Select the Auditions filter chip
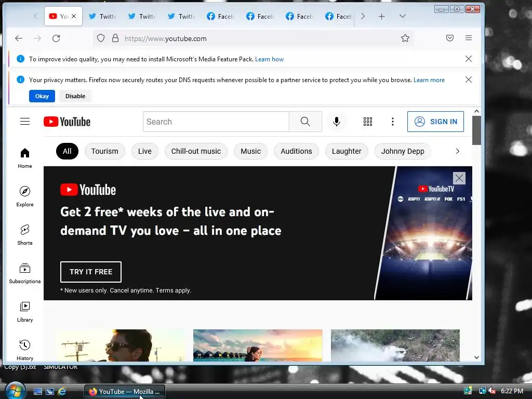 coord(296,151)
